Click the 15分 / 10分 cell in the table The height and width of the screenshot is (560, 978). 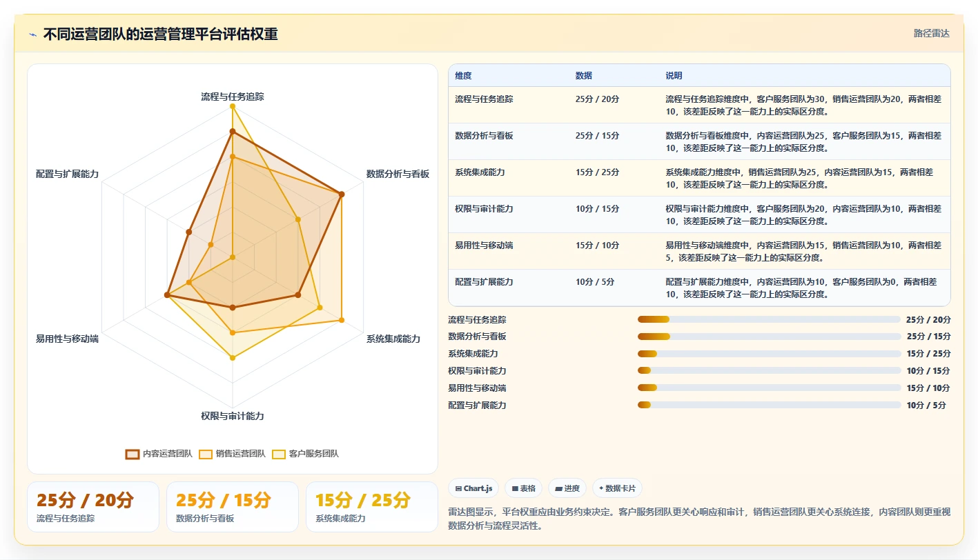(597, 246)
